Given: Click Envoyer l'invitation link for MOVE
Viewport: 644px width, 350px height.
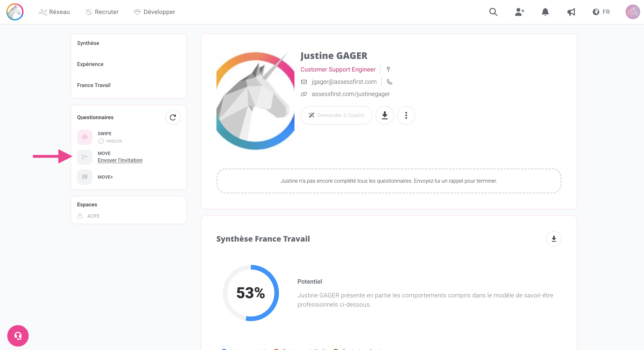Looking at the screenshot, I should point(120,160).
